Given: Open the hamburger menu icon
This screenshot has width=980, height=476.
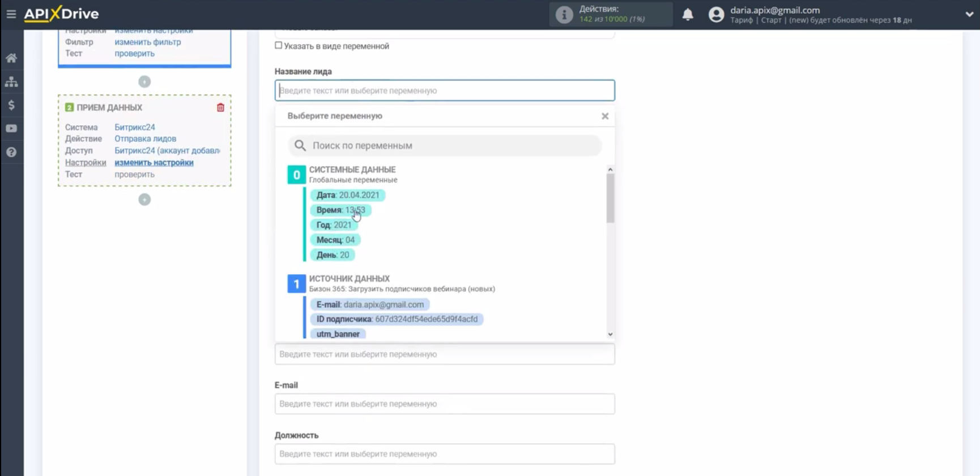Looking at the screenshot, I should pos(11,14).
